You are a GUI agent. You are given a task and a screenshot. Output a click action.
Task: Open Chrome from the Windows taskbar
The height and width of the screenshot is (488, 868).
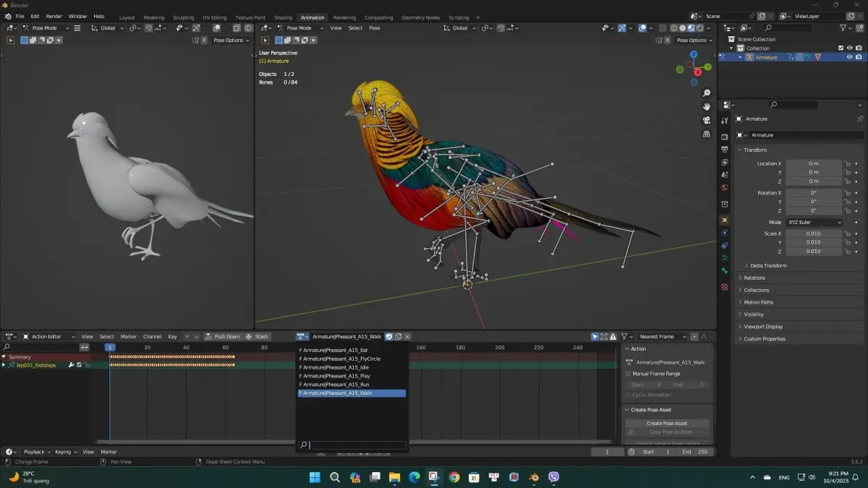coord(454,477)
